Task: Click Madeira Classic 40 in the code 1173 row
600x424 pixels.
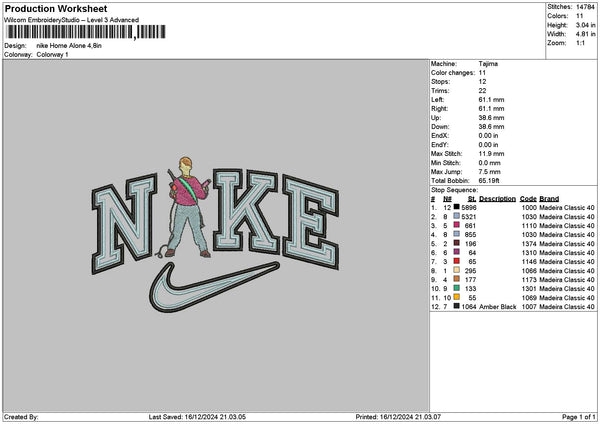Action: [x=567, y=280]
